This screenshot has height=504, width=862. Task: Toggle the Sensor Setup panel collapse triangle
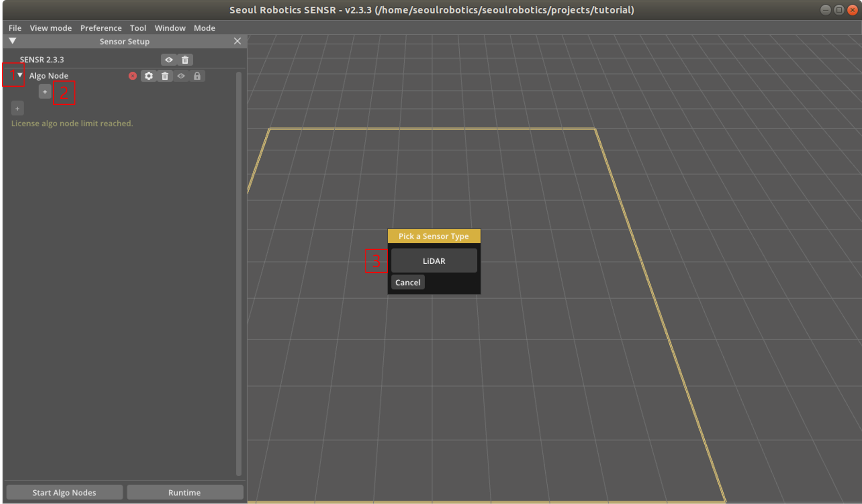pyautogui.click(x=12, y=41)
